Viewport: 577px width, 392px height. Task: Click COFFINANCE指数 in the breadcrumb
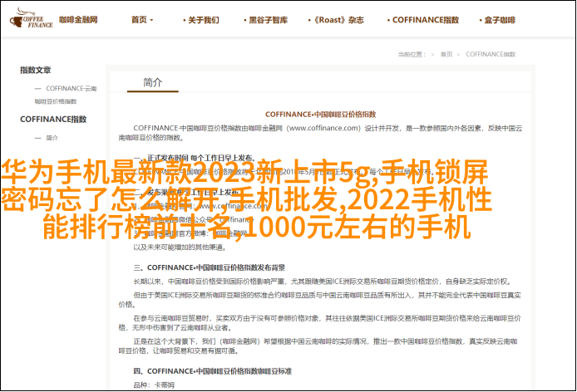(x=491, y=55)
